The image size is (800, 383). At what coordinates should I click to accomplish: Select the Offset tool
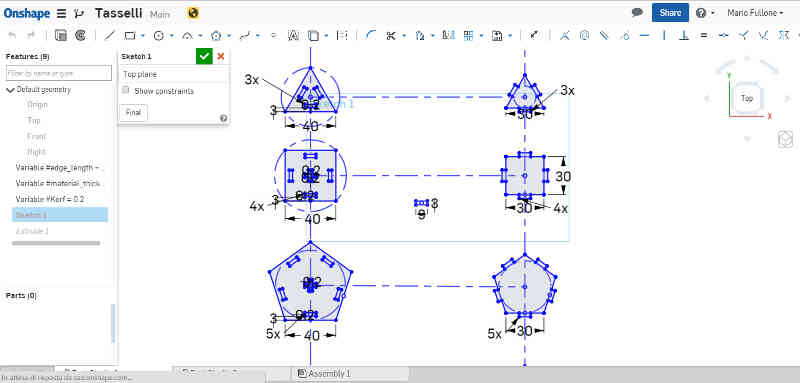point(420,35)
